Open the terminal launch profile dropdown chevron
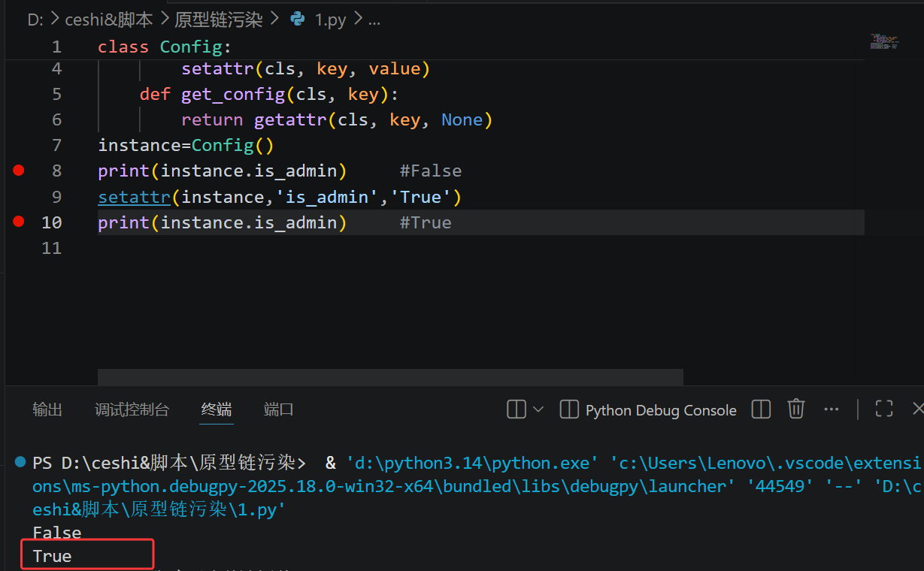The height and width of the screenshot is (571, 924). tap(538, 409)
